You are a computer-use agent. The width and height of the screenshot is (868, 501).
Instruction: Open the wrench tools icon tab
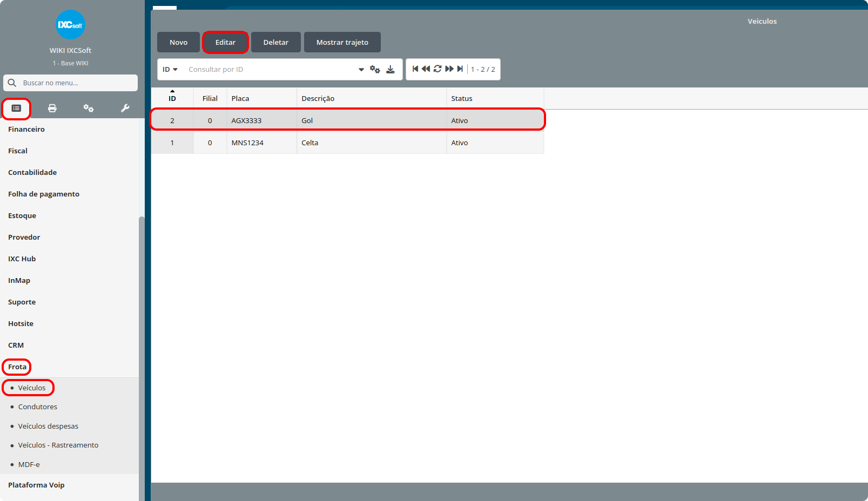pyautogui.click(x=125, y=109)
